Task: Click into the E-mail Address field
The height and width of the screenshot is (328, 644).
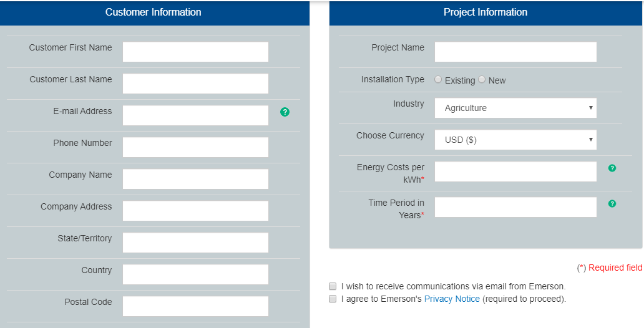Action: [x=195, y=115]
